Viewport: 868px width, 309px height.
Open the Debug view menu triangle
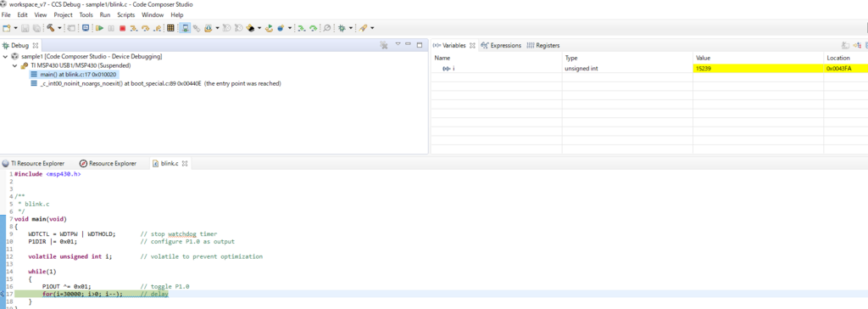click(398, 44)
